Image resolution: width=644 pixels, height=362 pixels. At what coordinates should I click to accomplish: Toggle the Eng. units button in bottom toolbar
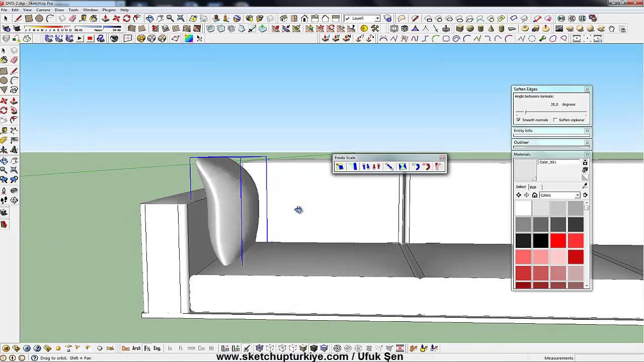point(157,348)
